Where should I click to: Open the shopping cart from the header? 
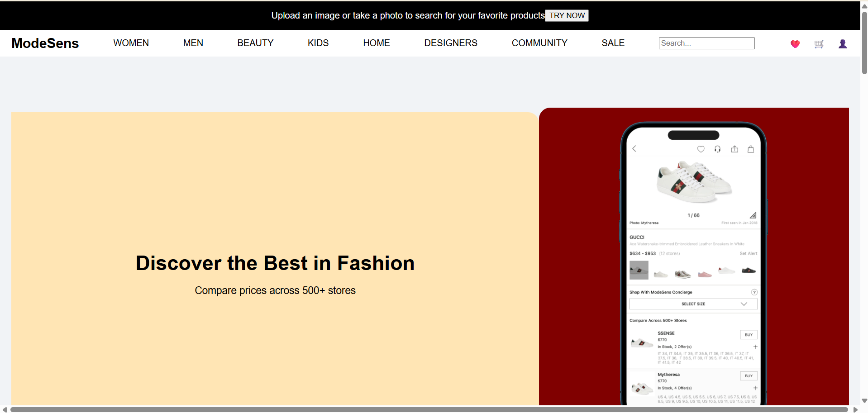coord(819,43)
